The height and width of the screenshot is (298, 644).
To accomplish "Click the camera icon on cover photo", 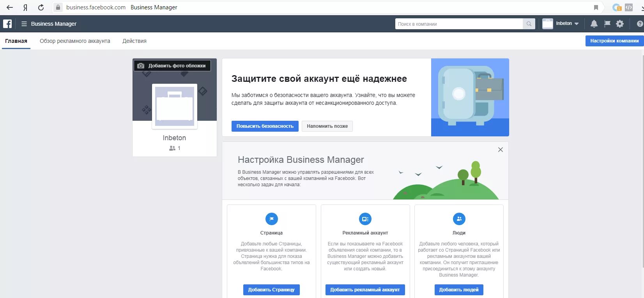I will 141,66.
